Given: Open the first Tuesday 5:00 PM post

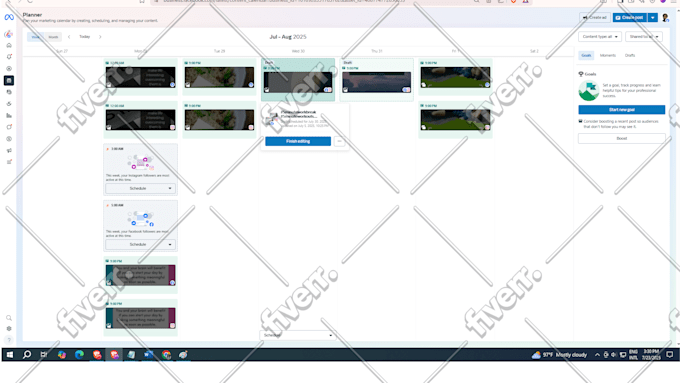Looking at the screenshot, I should [219, 77].
